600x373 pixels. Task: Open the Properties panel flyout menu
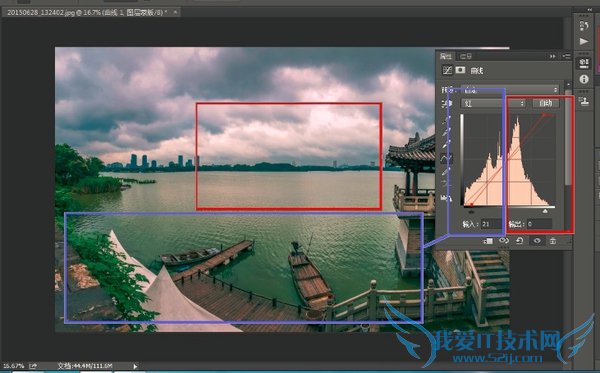coord(566,56)
